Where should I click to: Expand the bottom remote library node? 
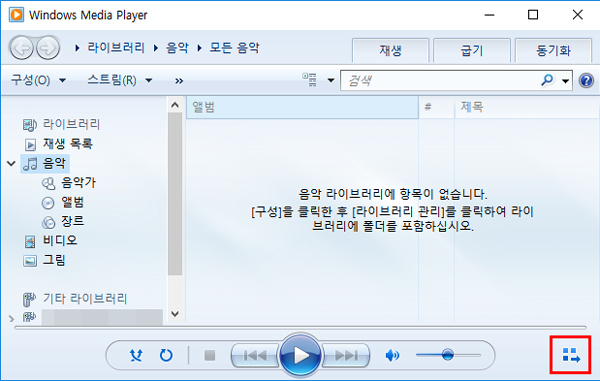click(11, 318)
